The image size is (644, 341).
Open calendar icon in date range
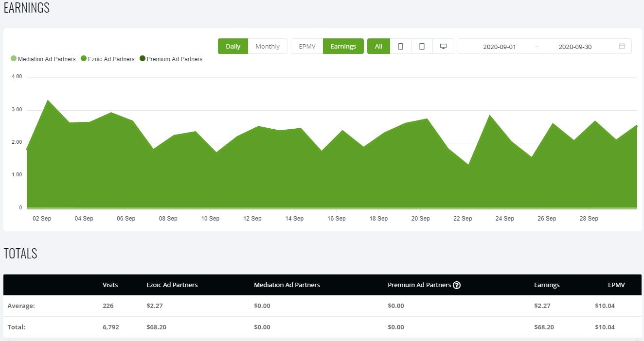point(622,46)
